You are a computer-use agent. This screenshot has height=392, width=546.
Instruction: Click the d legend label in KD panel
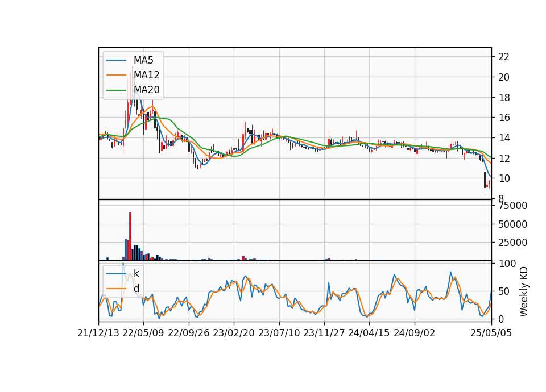(136, 289)
